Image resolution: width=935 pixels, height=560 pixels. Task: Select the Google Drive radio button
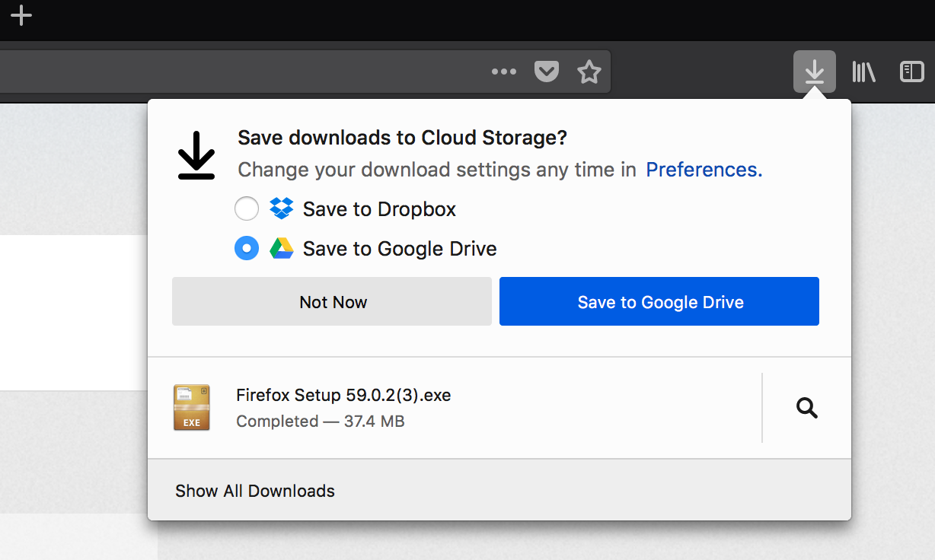(x=247, y=248)
